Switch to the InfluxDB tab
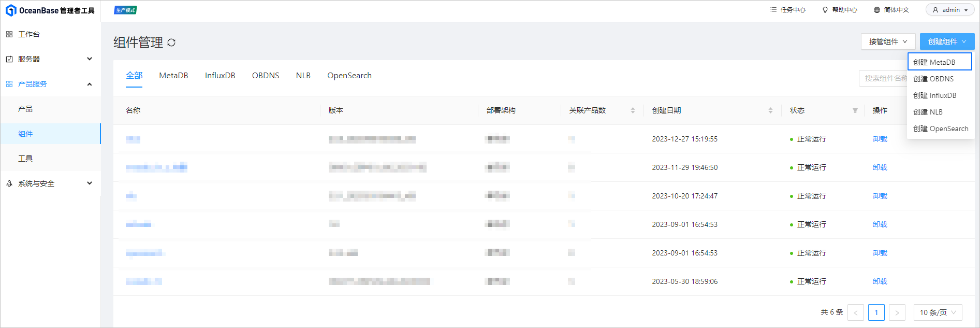Screen dimensions: 980x328 click(x=220, y=76)
